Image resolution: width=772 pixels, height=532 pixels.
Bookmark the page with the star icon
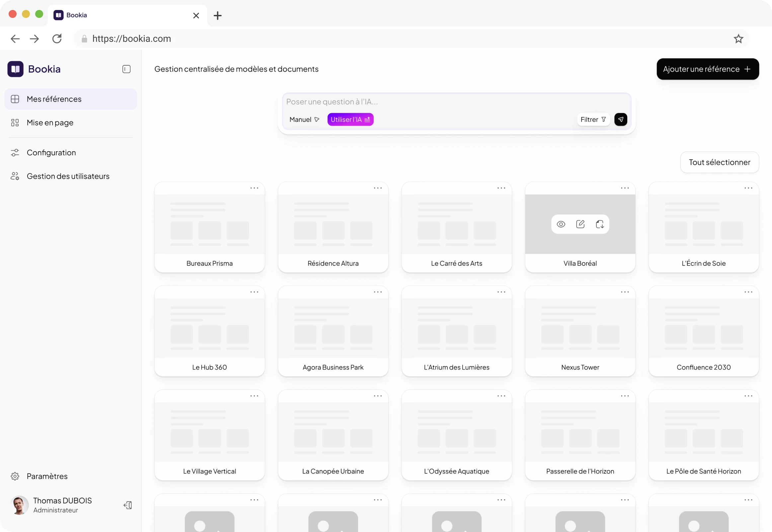point(738,39)
